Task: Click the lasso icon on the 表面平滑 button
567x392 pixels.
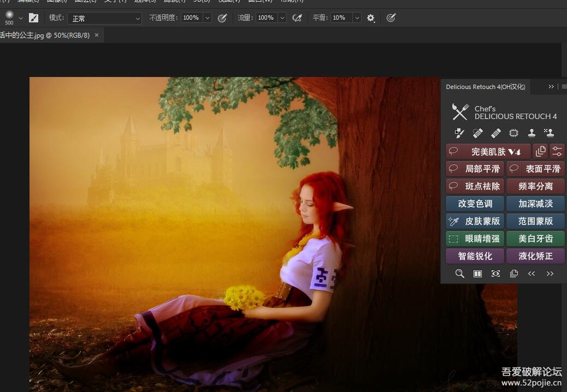Action: 514,168
